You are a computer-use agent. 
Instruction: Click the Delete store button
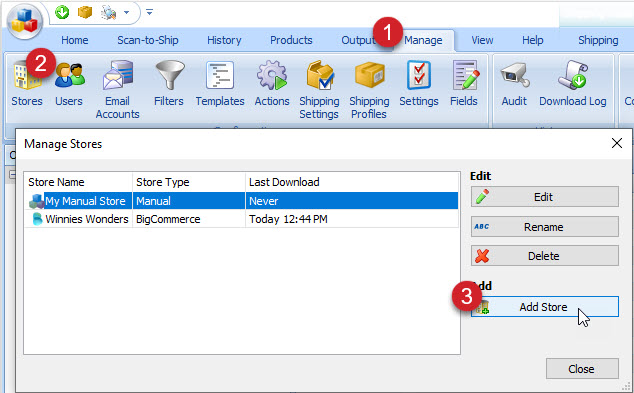[x=545, y=256]
